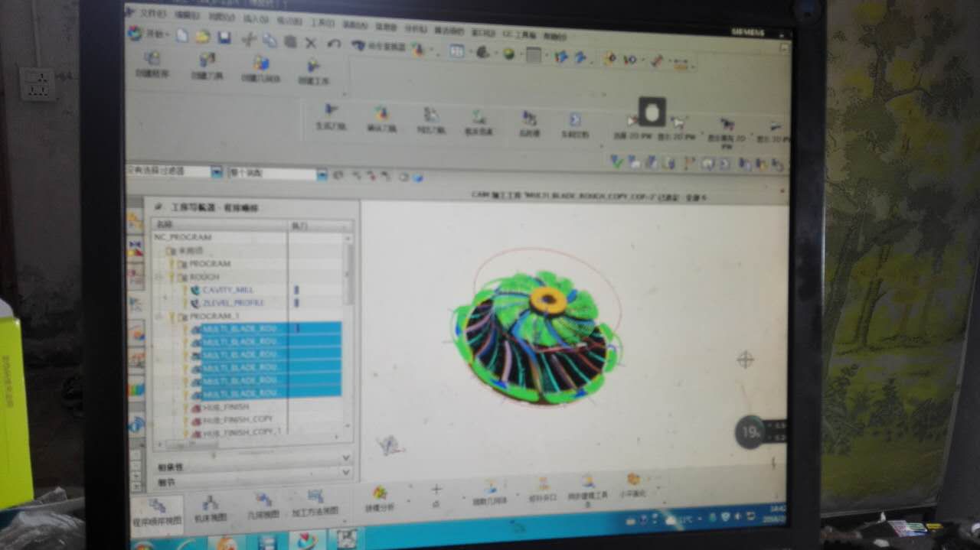The height and width of the screenshot is (550, 980).
Task: Click the Save floppy-disk icon
Action: pyautogui.click(x=224, y=37)
